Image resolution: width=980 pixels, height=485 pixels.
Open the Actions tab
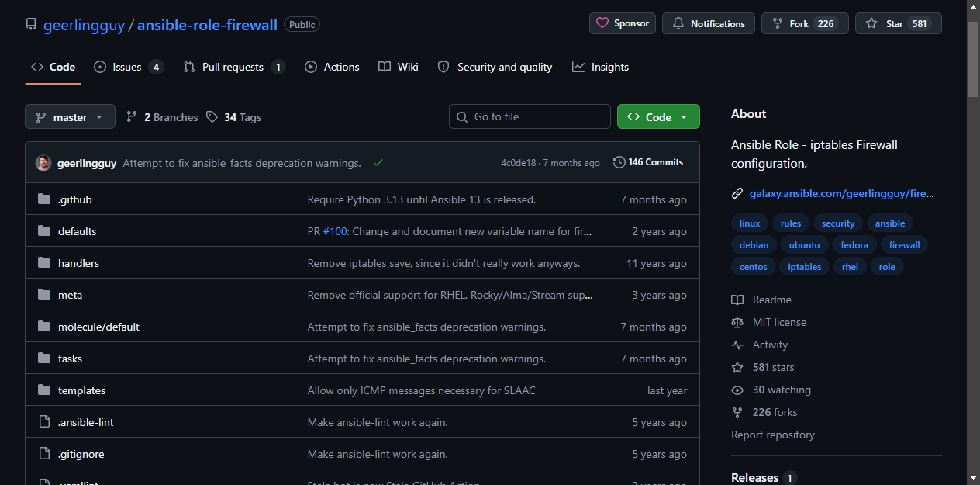click(332, 67)
